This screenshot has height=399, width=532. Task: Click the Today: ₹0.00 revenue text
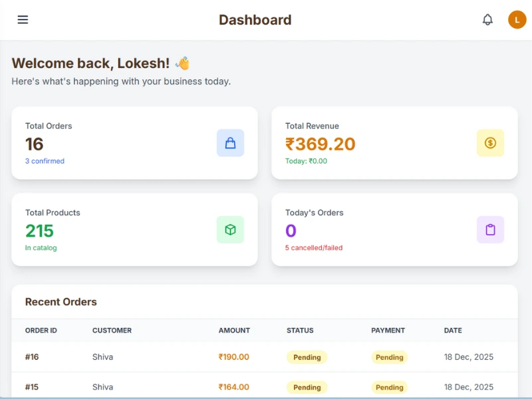pyautogui.click(x=307, y=161)
